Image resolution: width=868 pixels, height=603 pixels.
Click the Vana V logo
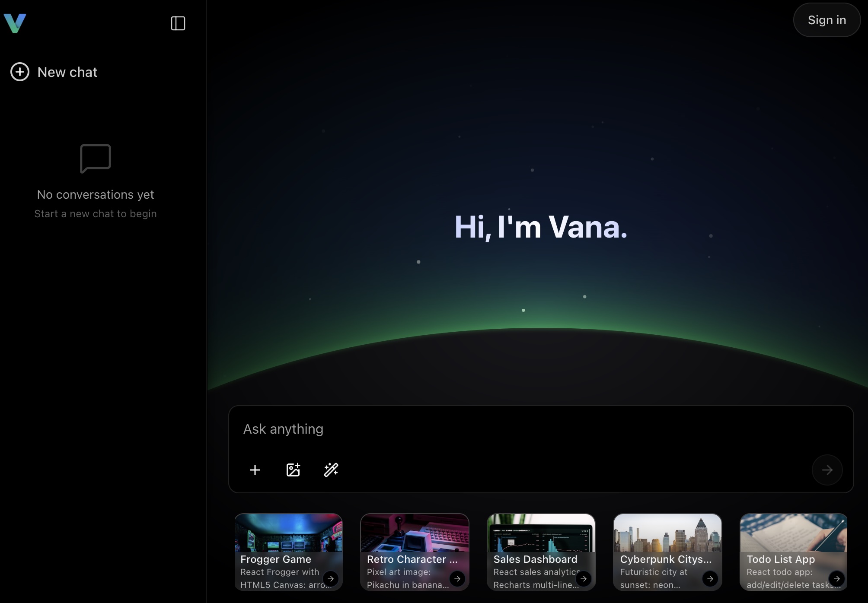tap(15, 23)
